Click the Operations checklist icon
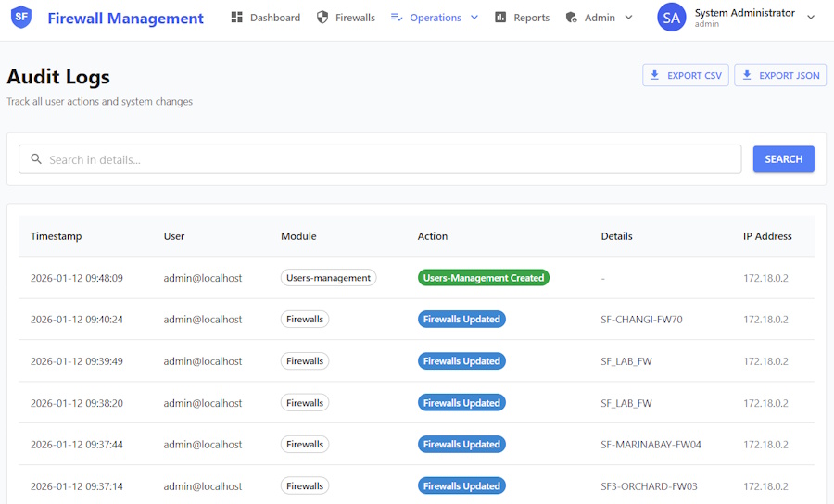 [x=397, y=18]
